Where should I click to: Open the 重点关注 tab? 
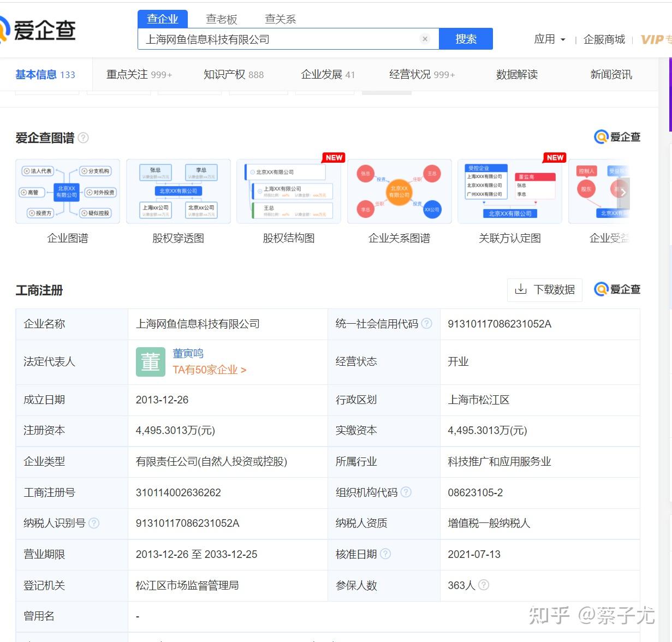pyautogui.click(x=139, y=75)
